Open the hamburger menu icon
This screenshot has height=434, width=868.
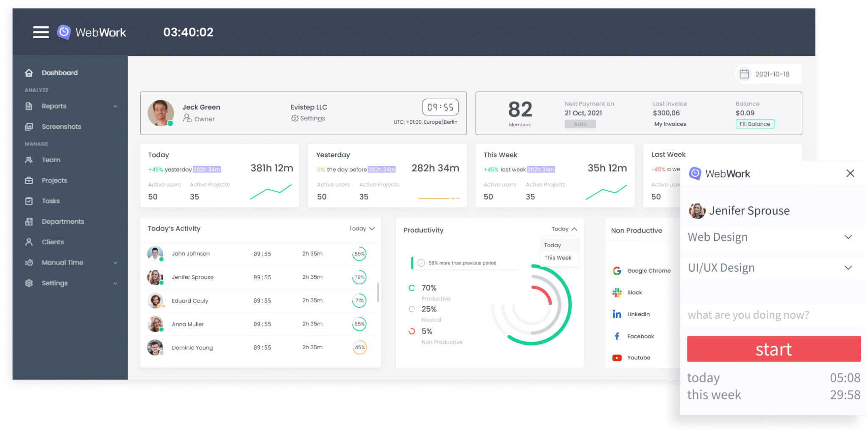[x=41, y=32]
